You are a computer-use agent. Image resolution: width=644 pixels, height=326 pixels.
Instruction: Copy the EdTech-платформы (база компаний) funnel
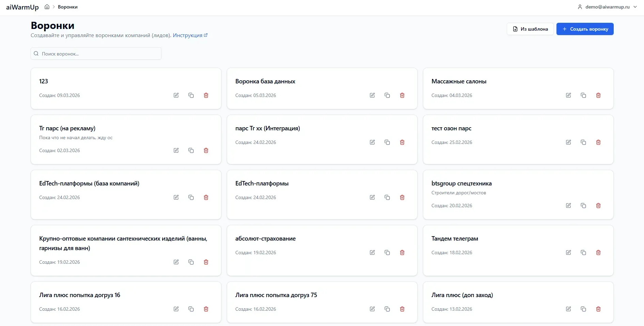click(191, 197)
